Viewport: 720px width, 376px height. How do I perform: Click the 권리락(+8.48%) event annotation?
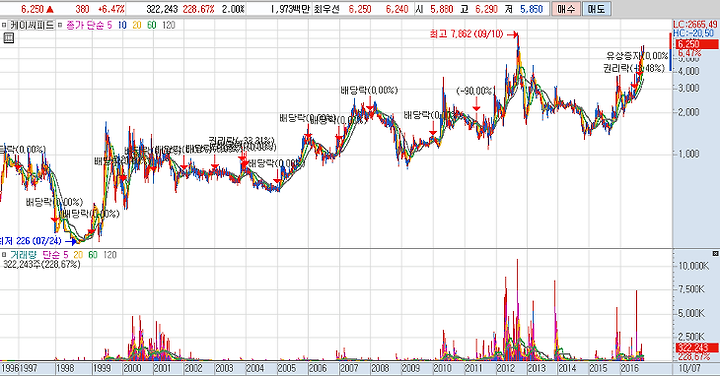pyautogui.click(x=634, y=68)
